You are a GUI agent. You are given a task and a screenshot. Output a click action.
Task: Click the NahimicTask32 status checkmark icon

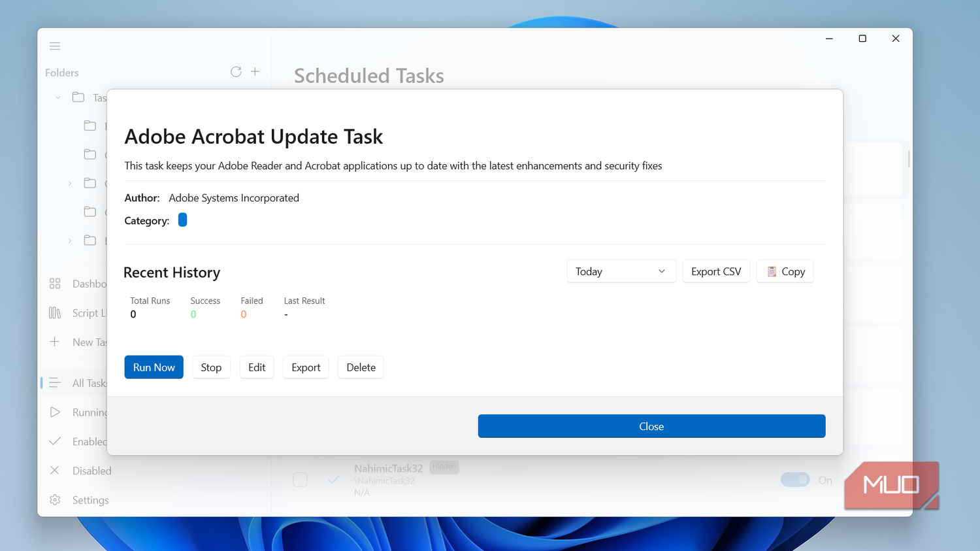(x=333, y=480)
